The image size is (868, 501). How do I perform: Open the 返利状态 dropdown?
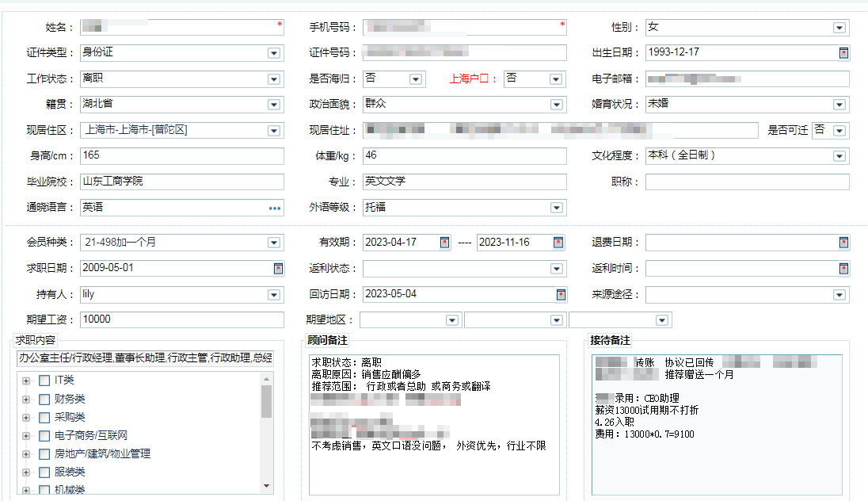click(556, 269)
